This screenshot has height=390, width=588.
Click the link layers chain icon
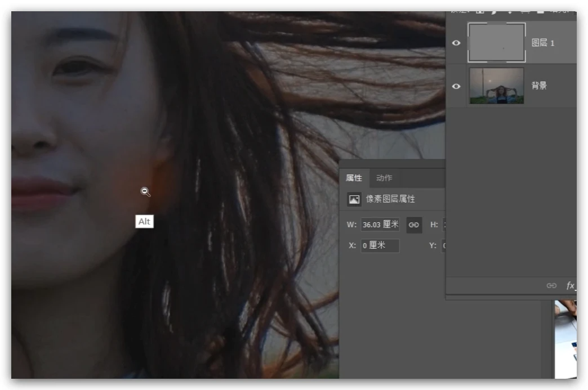click(551, 286)
